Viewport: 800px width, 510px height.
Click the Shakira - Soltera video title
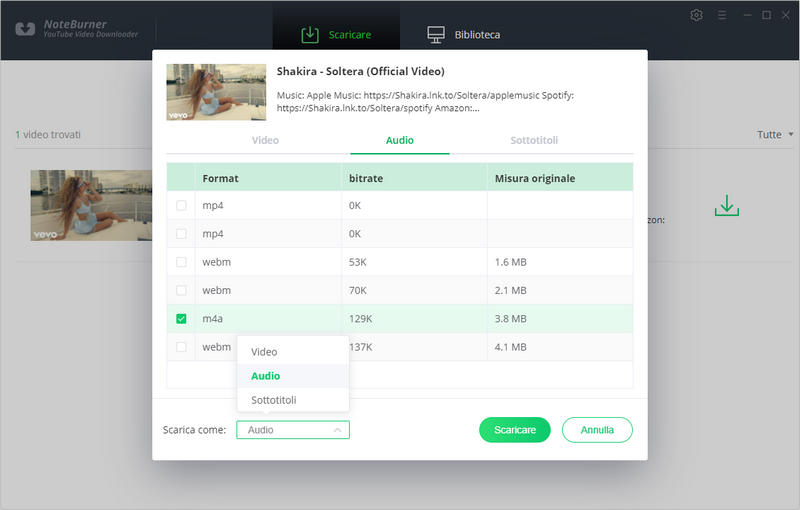point(361,71)
